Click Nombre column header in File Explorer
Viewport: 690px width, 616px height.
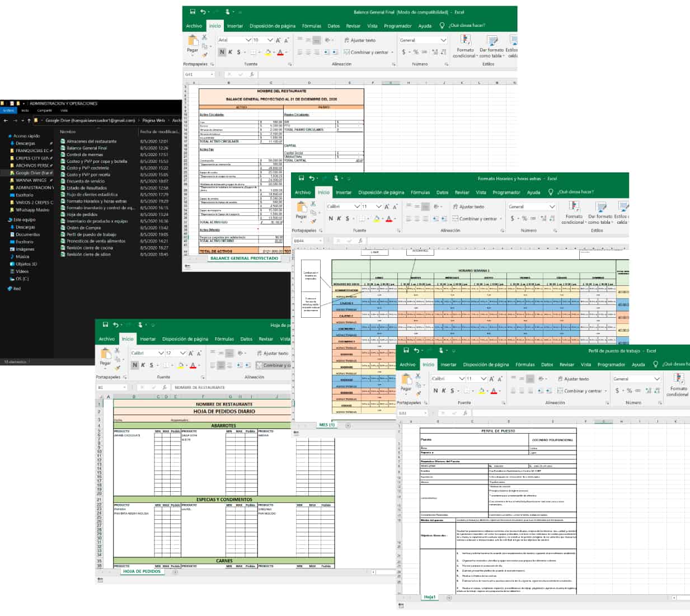tap(68, 131)
